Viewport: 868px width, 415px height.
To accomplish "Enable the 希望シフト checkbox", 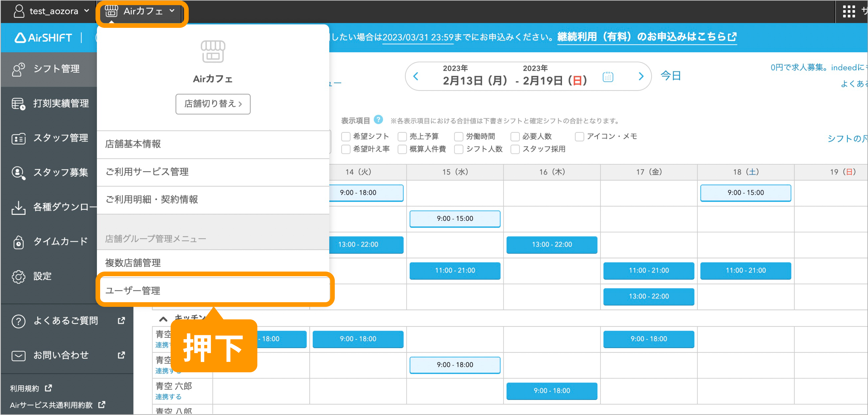I will tap(346, 137).
